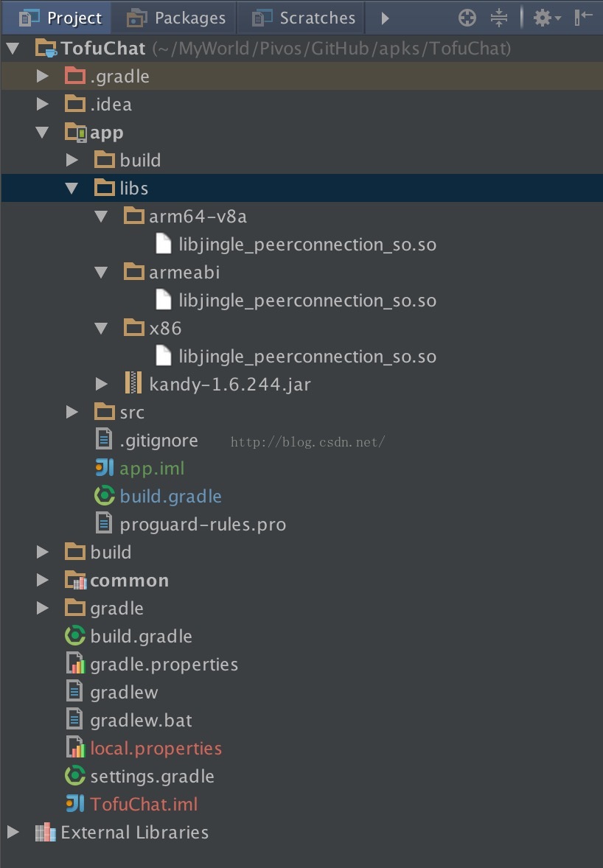Viewport: 603px width, 868px height.
Task: Click the local.properties file icon
Action: [x=75, y=748]
